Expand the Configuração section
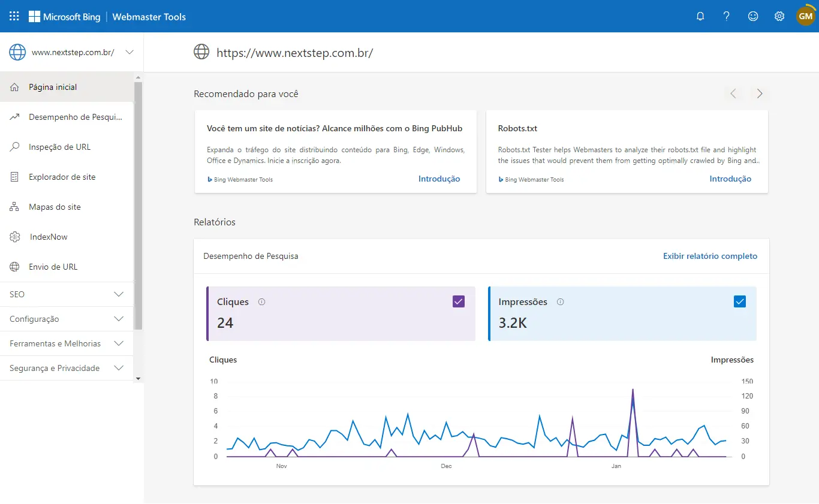The image size is (819, 504). click(67, 319)
